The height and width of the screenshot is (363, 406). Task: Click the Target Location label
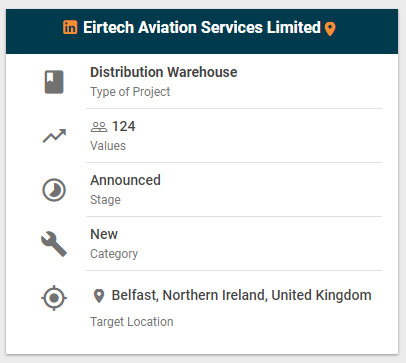pyautogui.click(x=132, y=322)
